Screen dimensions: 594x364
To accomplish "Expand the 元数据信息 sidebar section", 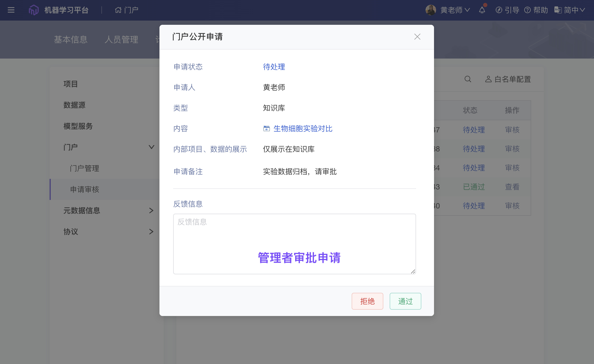I will tap(151, 210).
